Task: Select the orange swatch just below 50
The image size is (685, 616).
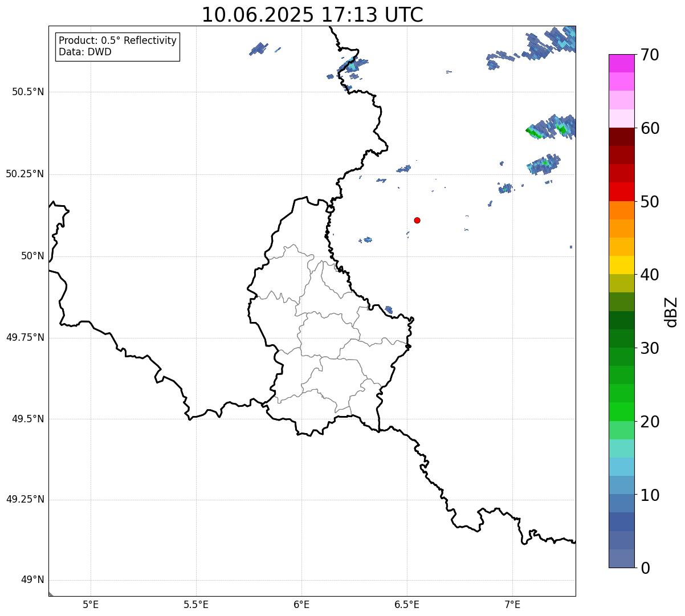Action: pyautogui.click(x=621, y=210)
